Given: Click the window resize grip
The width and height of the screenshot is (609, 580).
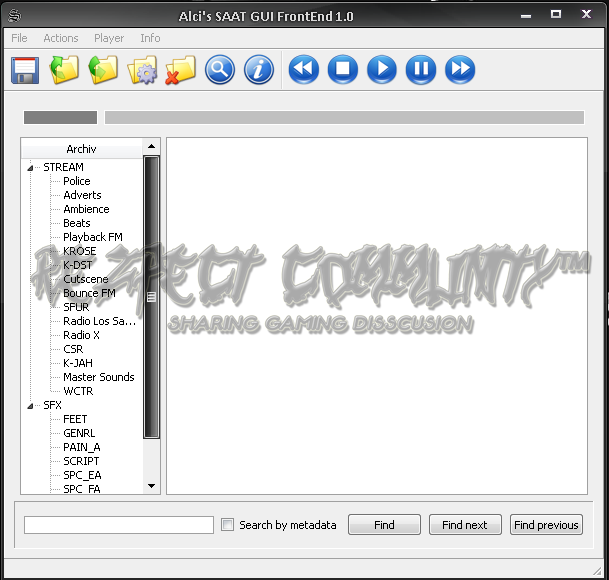Looking at the screenshot, I should pos(597,570).
